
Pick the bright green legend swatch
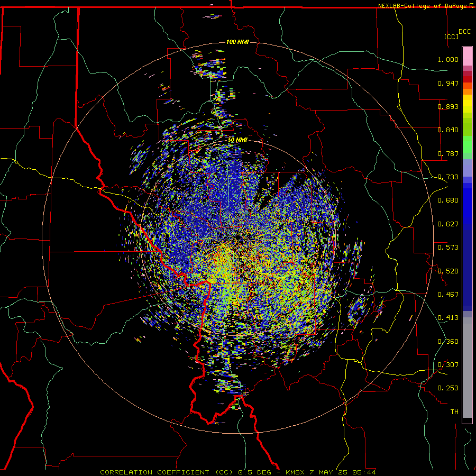(x=467, y=144)
